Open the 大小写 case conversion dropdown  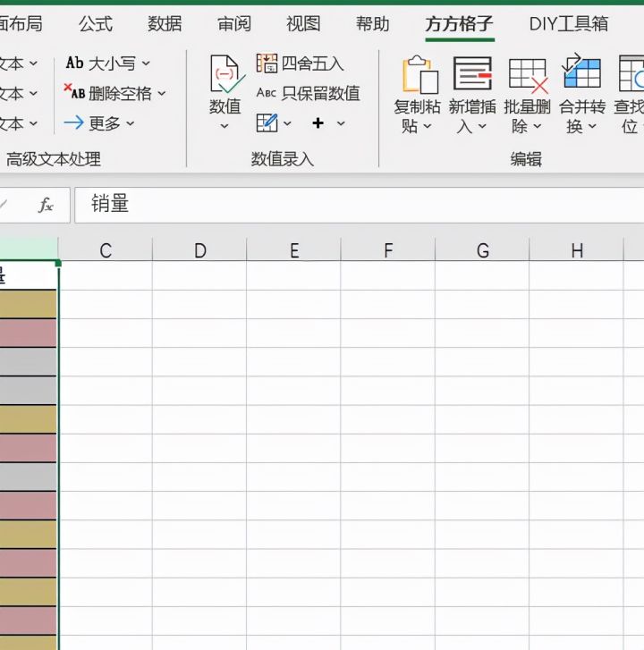146,63
